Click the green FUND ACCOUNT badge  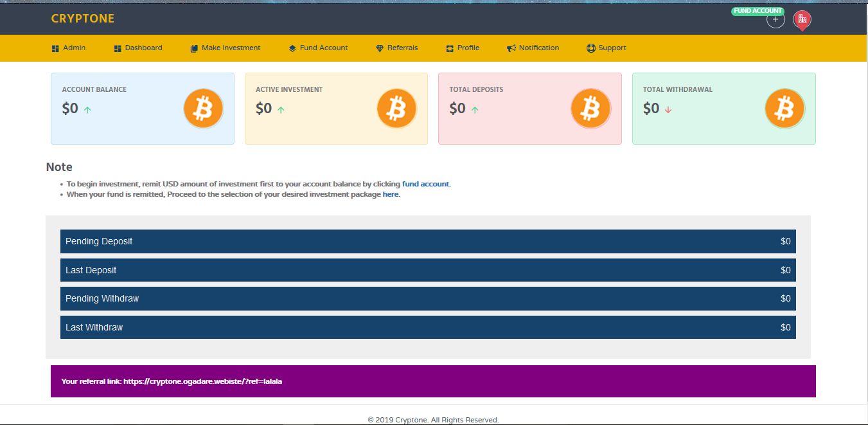point(757,11)
